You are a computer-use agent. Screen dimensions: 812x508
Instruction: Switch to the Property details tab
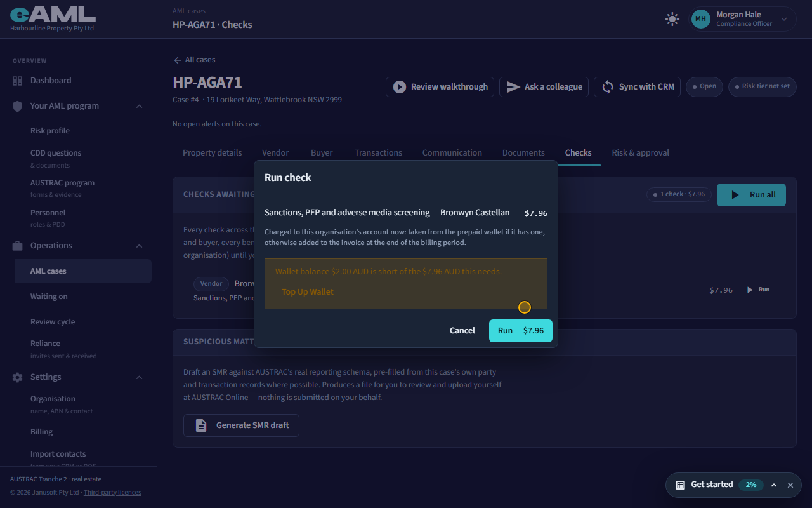(212, 152)
